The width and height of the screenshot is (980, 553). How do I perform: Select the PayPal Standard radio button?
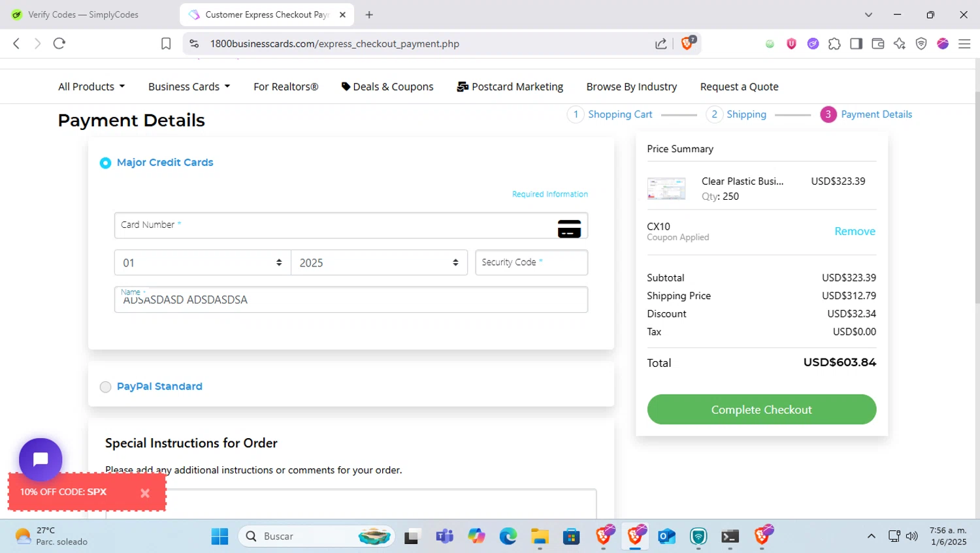105,387
